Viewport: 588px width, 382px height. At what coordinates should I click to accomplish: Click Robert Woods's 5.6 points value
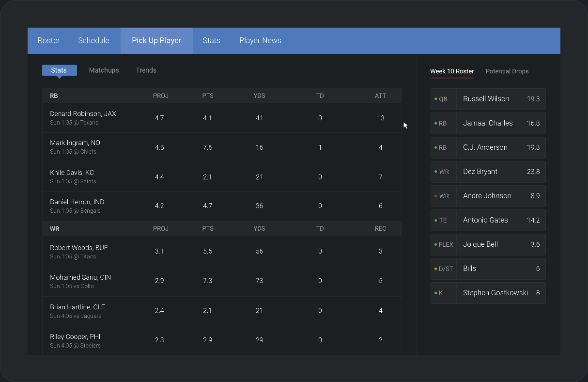208,251
